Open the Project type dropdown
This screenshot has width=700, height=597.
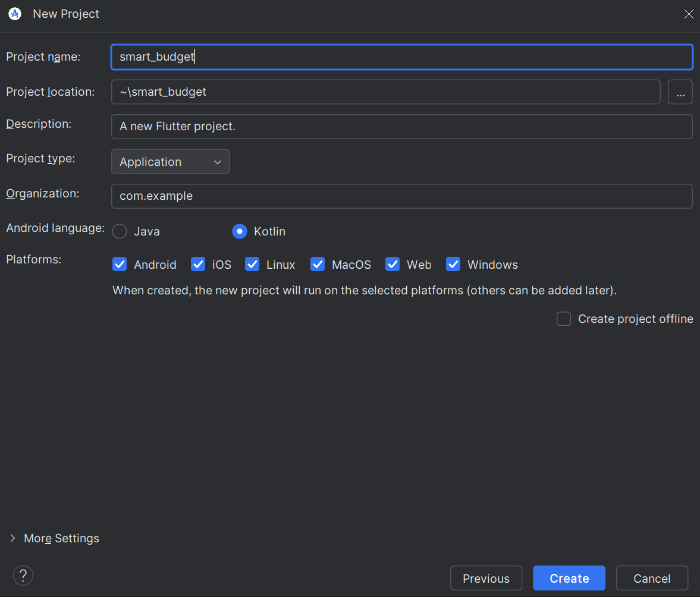tap(171, 162)
